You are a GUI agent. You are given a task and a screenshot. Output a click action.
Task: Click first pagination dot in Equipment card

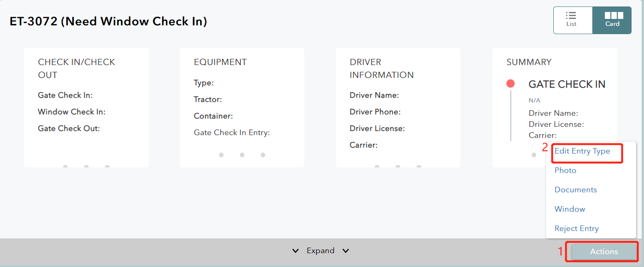pos(221,155)
